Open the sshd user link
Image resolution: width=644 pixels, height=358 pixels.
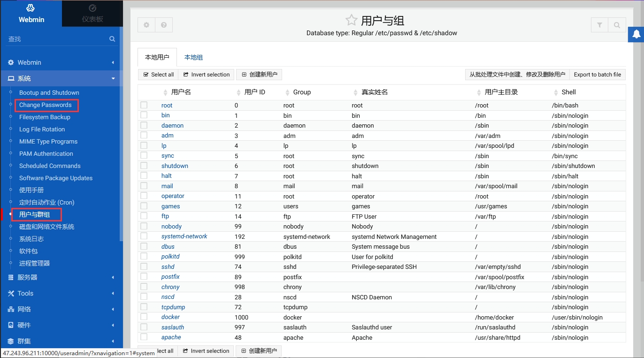point(168,267)
